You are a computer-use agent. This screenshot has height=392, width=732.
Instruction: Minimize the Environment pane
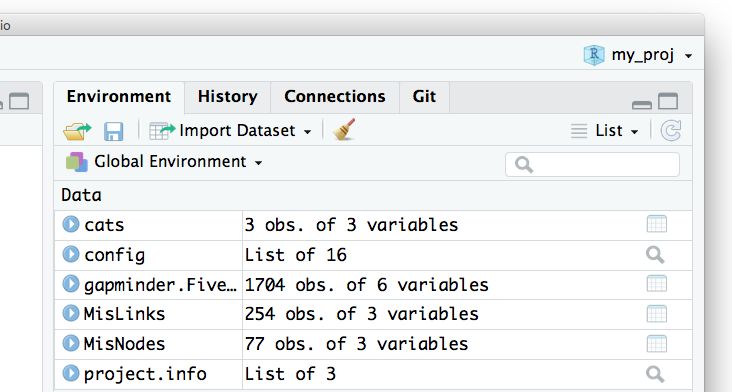pyautogui.click(x=642, y=105)
